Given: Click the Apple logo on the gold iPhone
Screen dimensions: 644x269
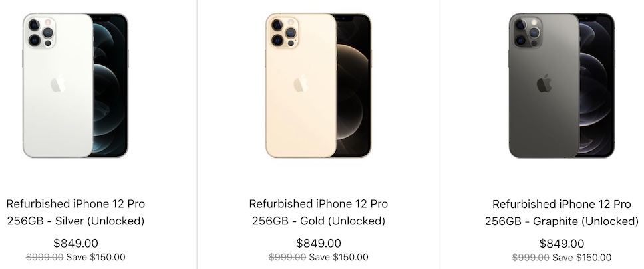Looking at the screenshot, I should tap(301, 84).
